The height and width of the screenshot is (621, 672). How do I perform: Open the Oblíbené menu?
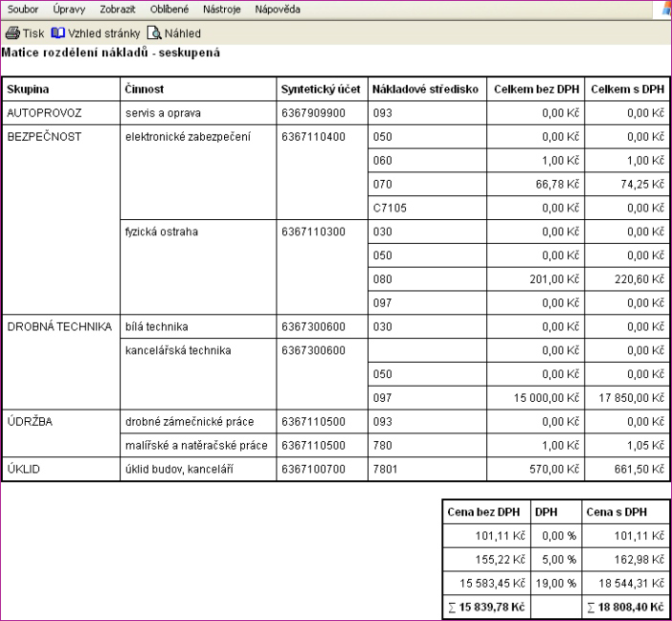(169, 9)
